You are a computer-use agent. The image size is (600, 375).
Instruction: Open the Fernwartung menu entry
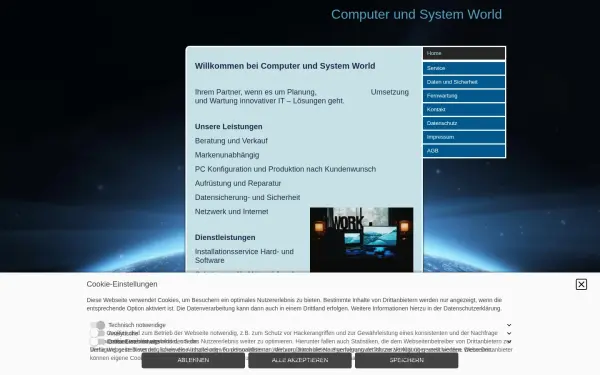click(464, 96)
